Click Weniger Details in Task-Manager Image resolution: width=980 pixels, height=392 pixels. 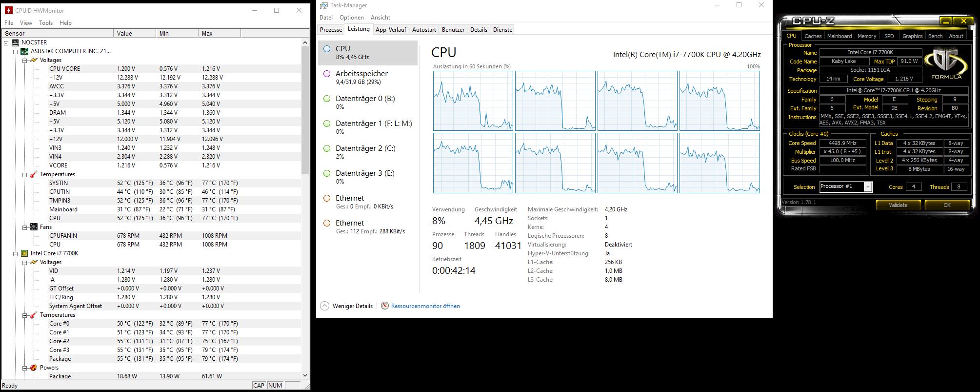pos(352,306)
